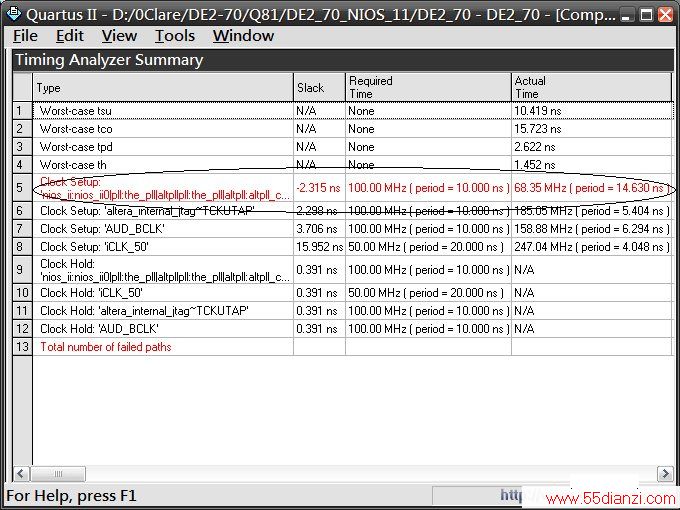Click the Slack column header

(320, 87)
